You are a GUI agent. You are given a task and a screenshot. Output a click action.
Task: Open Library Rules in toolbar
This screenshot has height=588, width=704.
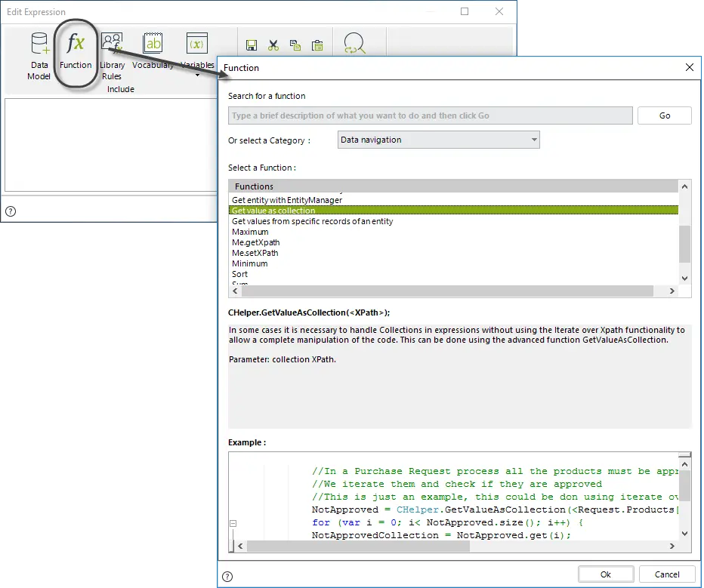(x=112, y=56)
